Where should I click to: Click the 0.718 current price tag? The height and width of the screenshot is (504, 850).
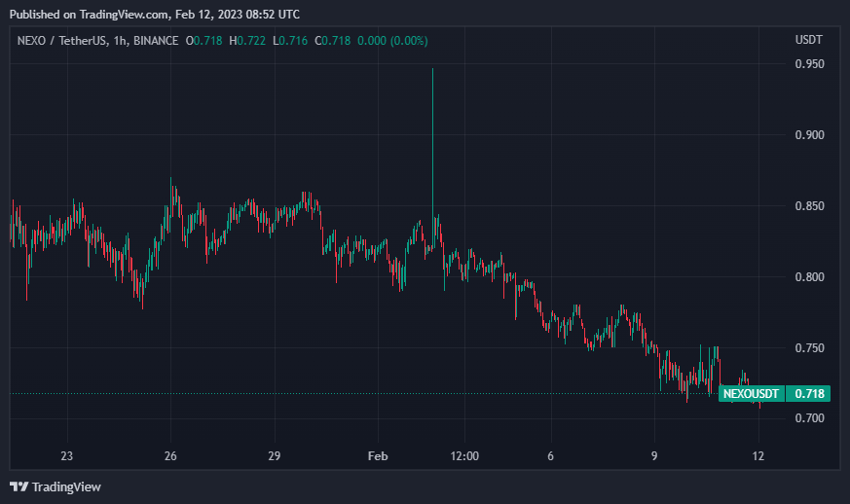point(810,394)
